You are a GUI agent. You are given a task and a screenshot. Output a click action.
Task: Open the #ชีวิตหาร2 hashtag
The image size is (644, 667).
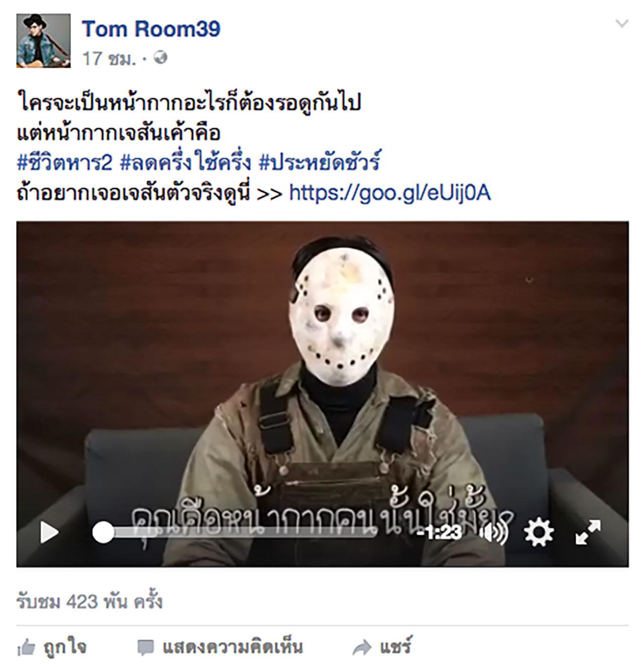(64, 162)
